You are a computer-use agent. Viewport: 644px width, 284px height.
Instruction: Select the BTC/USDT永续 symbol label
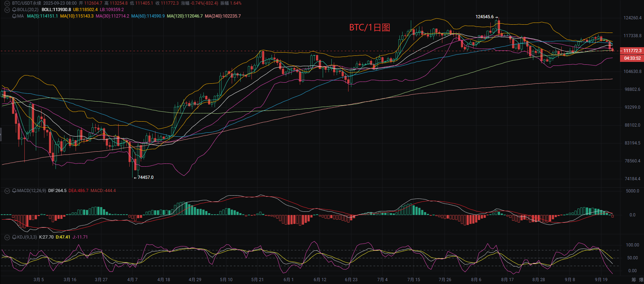click(27, 3)
